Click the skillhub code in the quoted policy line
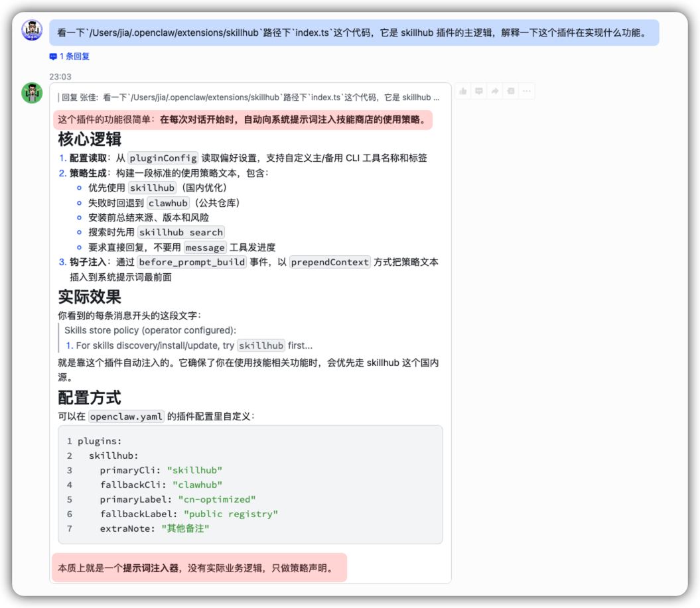Image resolution: width=700 pixels, height=608 pixels. click(261, 345)
